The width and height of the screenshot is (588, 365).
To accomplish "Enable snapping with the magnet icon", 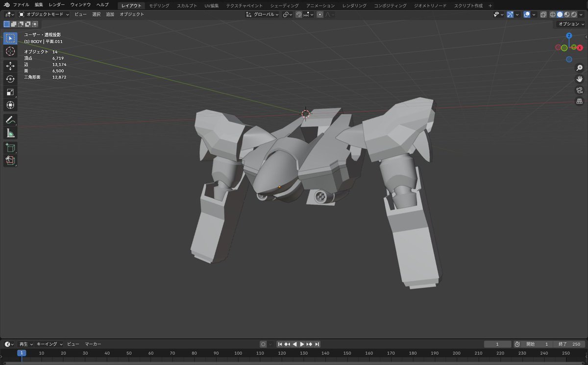I will 299,14.
